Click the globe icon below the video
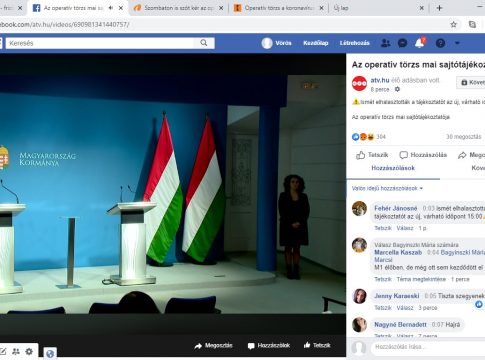Screen dimensions: 485x360 coord(50,353)
